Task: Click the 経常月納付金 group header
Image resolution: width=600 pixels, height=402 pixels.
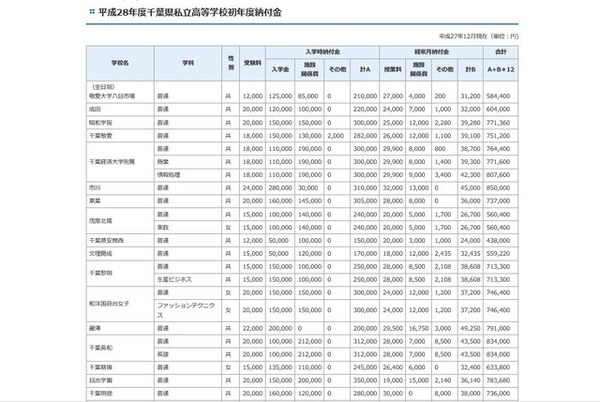Action: [431, 52]
